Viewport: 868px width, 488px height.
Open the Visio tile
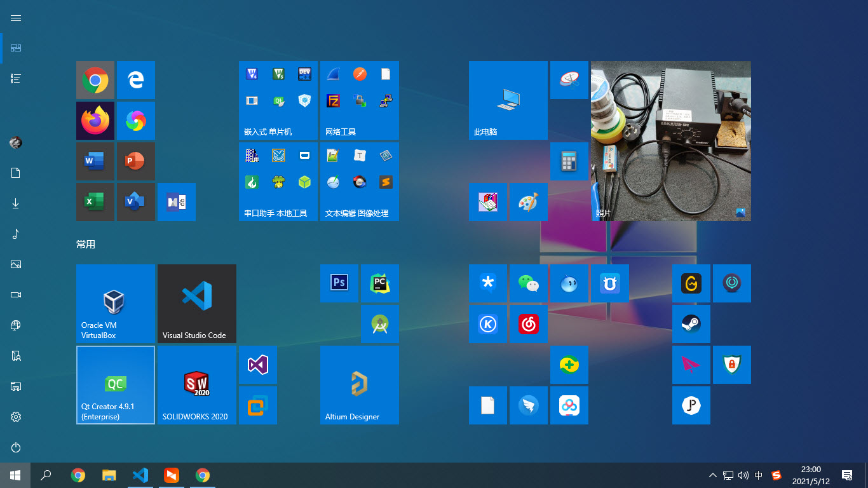(136, 202)
